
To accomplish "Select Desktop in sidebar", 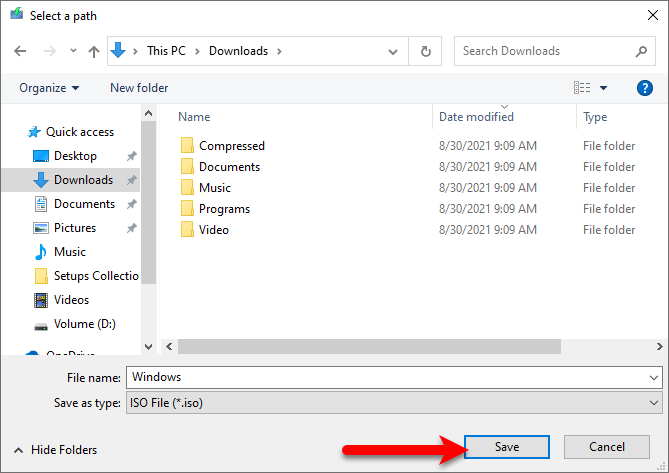I will [75, 156].
